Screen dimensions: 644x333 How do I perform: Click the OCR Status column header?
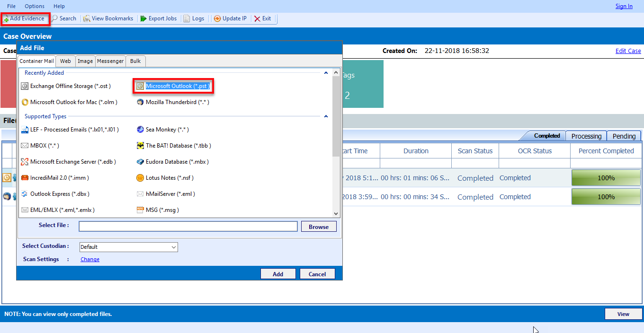(x=535, y=151)
